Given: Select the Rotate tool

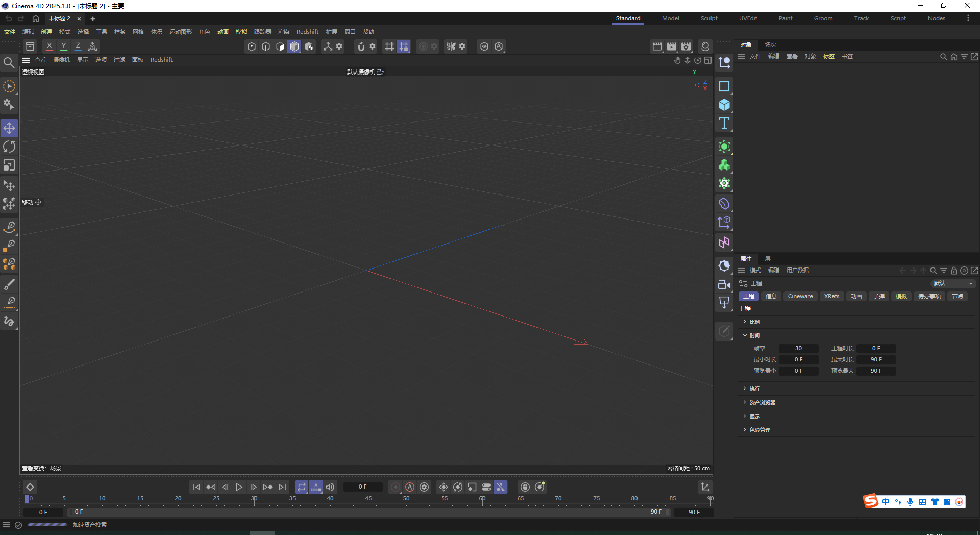Looking at the screenshot, I should point(9,147).
